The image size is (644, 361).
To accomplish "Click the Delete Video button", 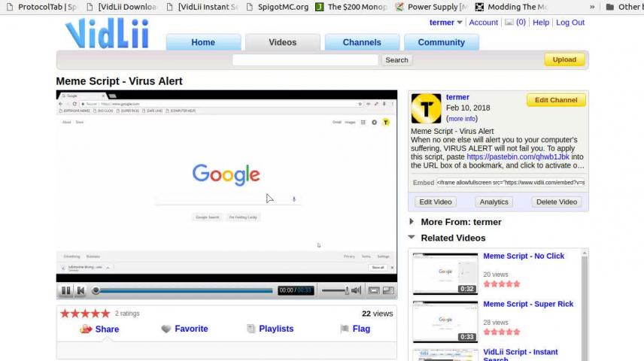I will pyautogui.click(x=557, y=202).
